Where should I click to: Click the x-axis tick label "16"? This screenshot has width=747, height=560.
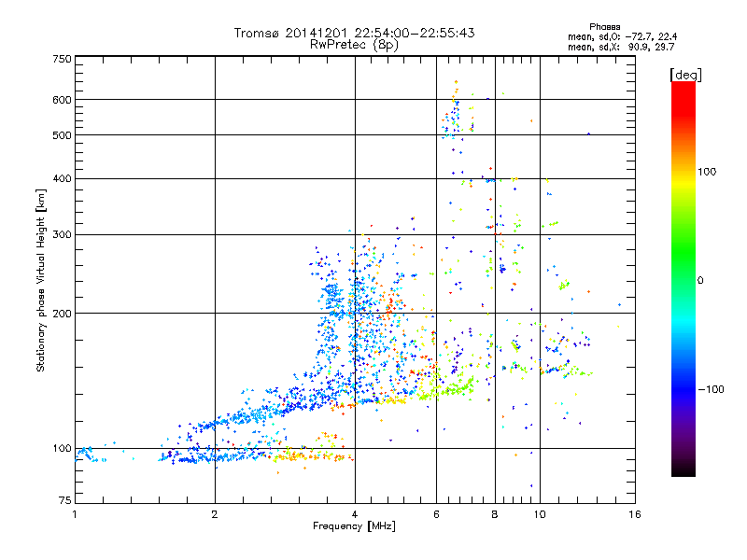(x=635, y=514)
